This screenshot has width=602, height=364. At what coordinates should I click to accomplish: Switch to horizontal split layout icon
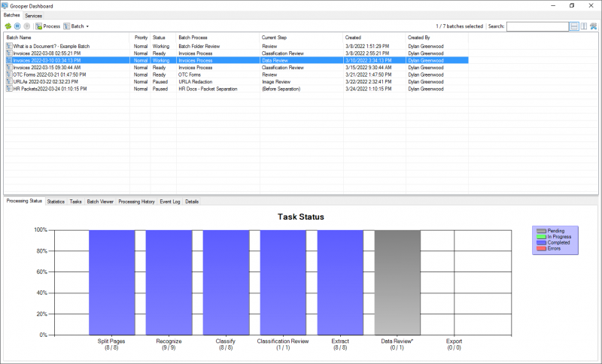pyautogui.click(x=574, y=26)
